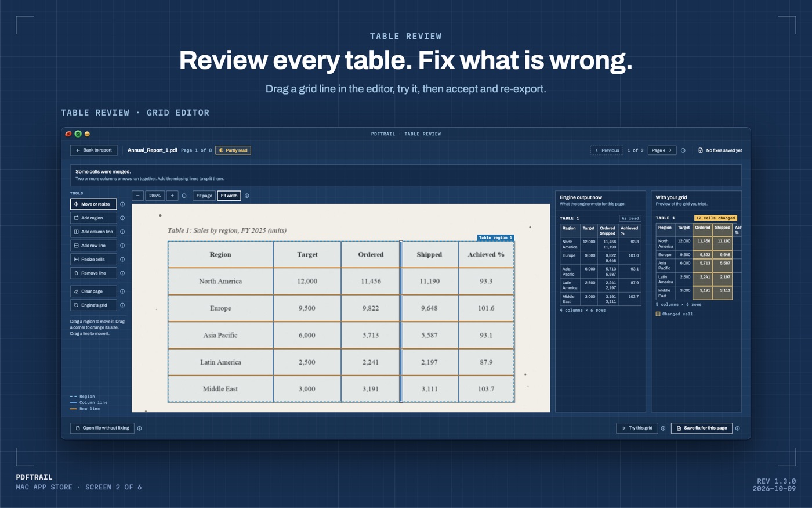Switch view to Fit width

229,196
